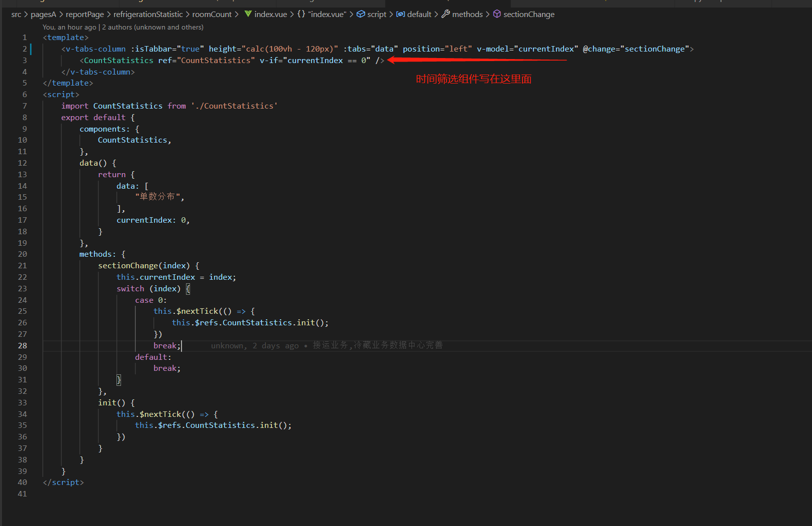812x526 pixels.
Task: Click the methods wrench icon in breadcrumbs
Action: point(445,14)
